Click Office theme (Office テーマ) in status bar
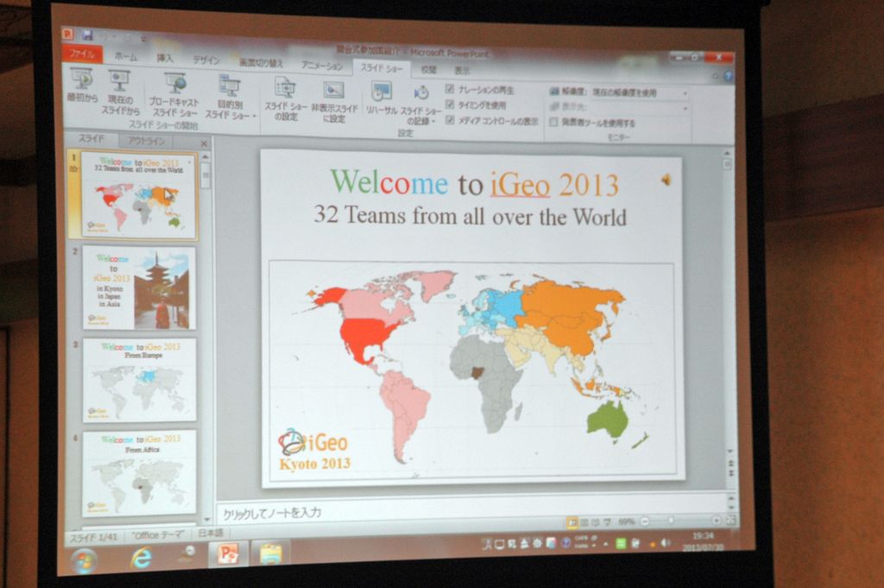This screenshot has width=884, height=588. [x=158, y=534]
